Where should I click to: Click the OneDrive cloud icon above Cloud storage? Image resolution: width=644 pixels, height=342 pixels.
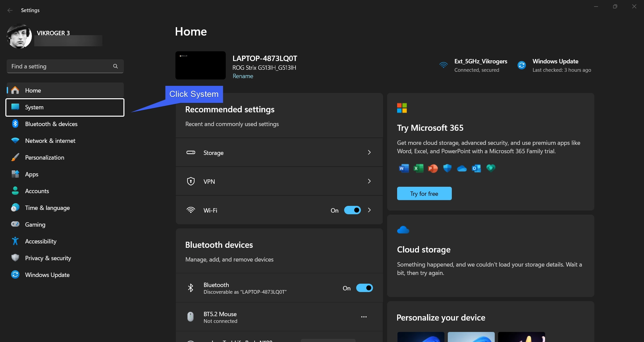403,230
